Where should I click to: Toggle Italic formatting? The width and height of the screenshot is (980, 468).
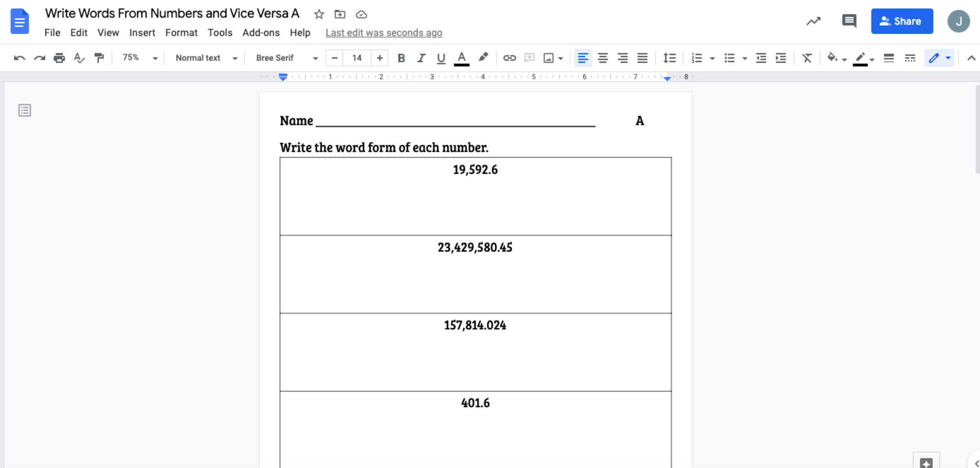click(421, 58)
